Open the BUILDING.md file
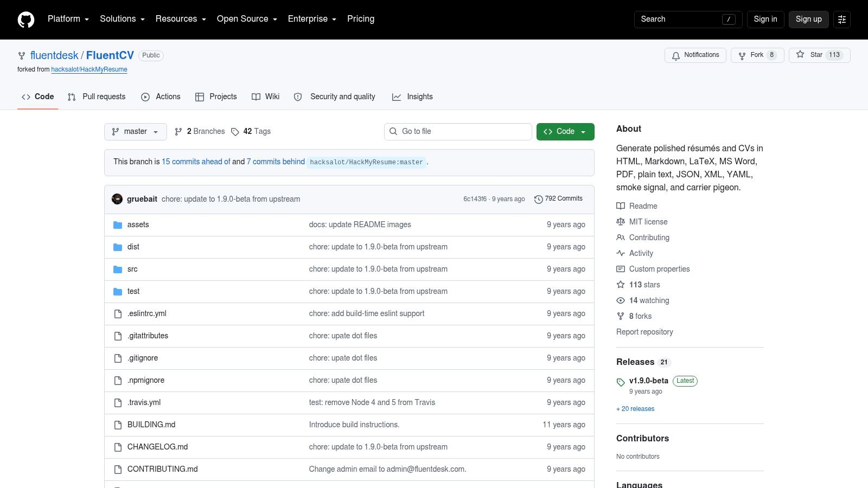This screenshot has width=868, height=488. point(151,425)
